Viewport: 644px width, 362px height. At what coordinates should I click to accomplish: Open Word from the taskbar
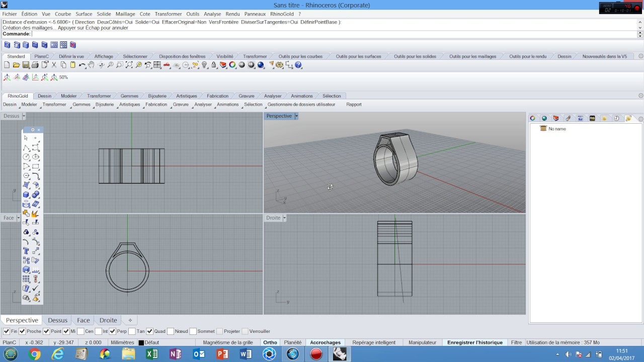(x=246, y=354)
